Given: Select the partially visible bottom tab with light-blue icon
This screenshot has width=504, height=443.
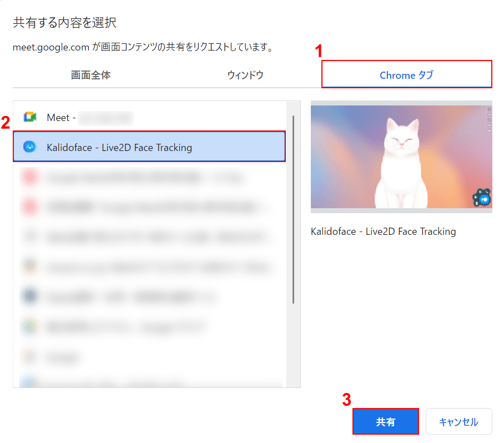Looking at the screenshot, I should 149,382.
